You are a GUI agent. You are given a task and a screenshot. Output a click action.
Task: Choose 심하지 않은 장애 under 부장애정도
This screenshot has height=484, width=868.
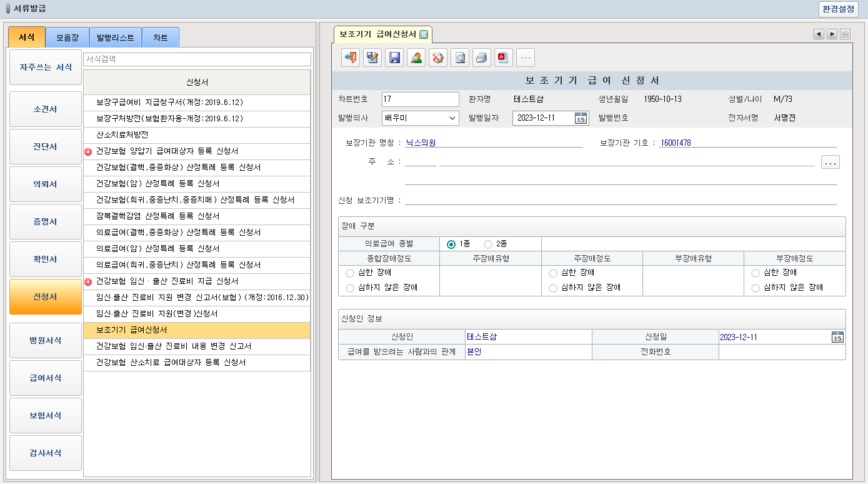[x=756, y=288]
